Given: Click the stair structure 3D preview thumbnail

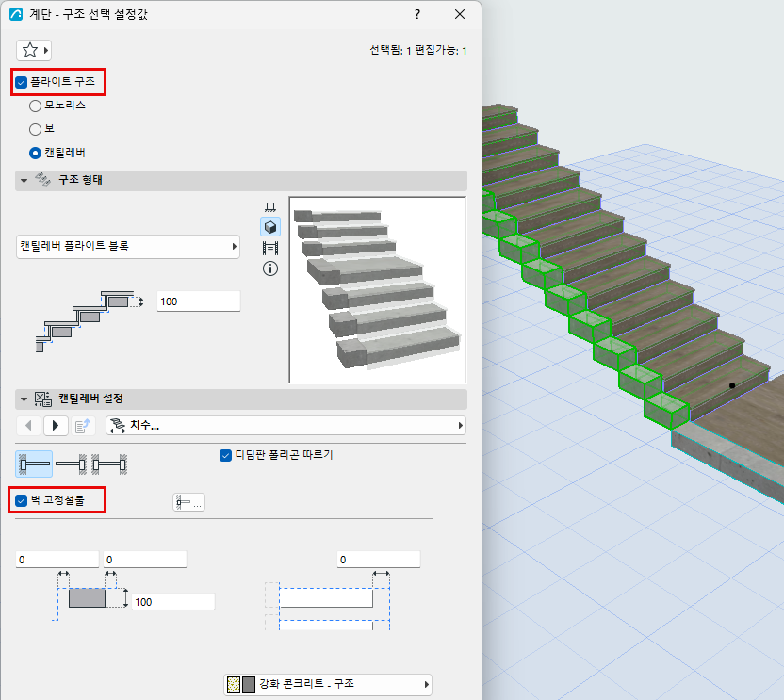Looking at the screenshot, I should pyautogui.click(x=378, y=290).
